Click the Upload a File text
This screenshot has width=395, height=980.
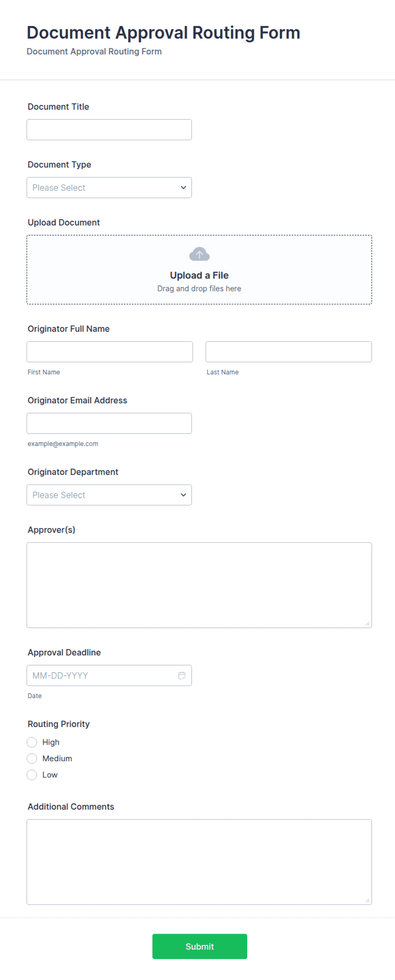point(199,275)
